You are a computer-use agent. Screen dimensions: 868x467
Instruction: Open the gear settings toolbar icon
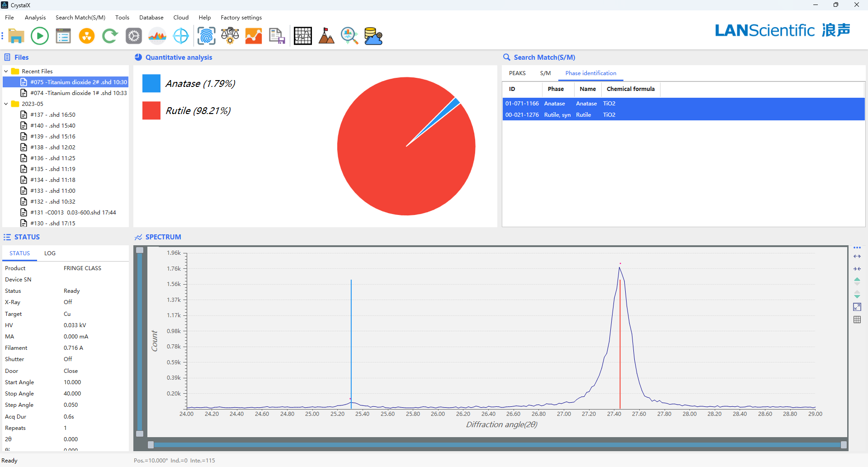coord(134,36)
